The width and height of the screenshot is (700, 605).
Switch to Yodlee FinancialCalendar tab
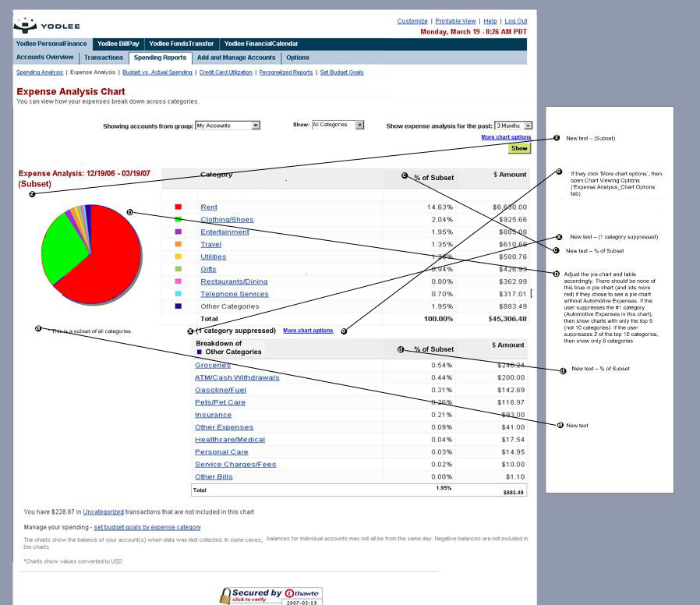261,44
